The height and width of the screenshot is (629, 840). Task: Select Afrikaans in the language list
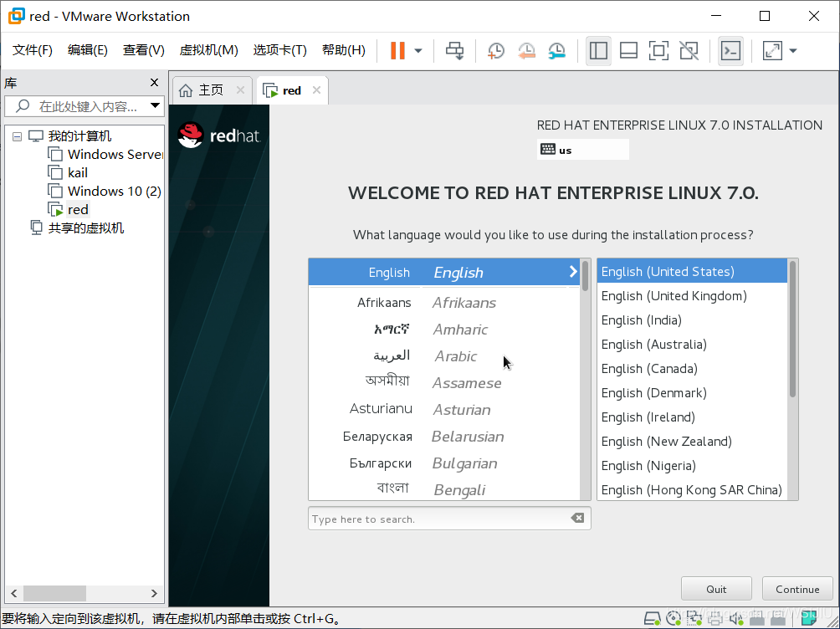pyautogui.click(x=444, y=303)
